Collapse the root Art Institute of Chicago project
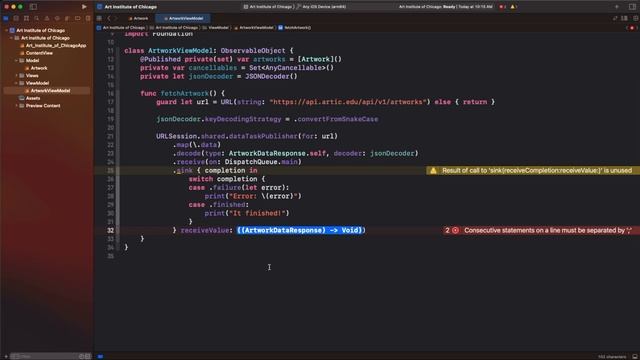Viewport: 640px width, 360px height. [x=6, y=30]
